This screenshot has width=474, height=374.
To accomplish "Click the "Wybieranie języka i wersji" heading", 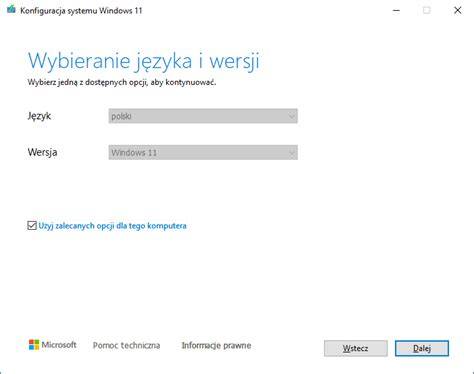I will 144,61.
